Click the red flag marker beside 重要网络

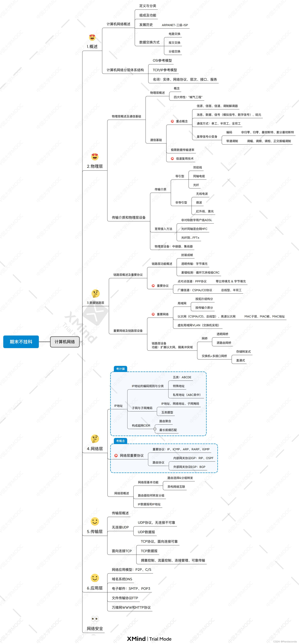[153, 314]
